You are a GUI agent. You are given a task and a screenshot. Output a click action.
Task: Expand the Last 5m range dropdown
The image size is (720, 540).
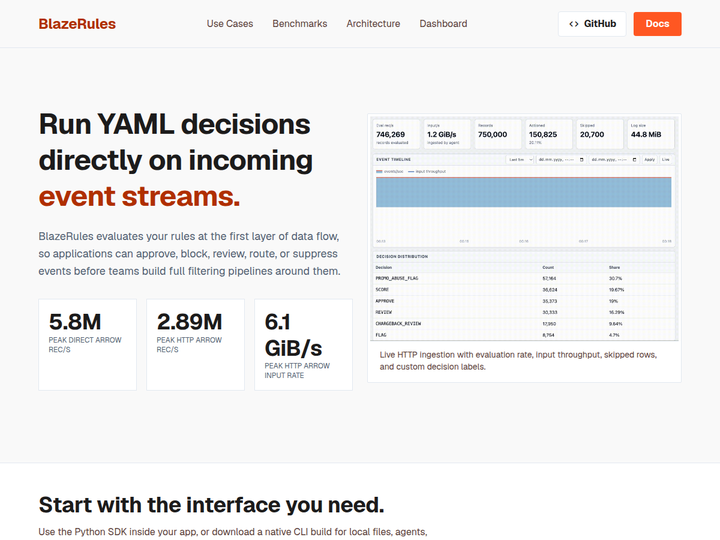point(520,160)
